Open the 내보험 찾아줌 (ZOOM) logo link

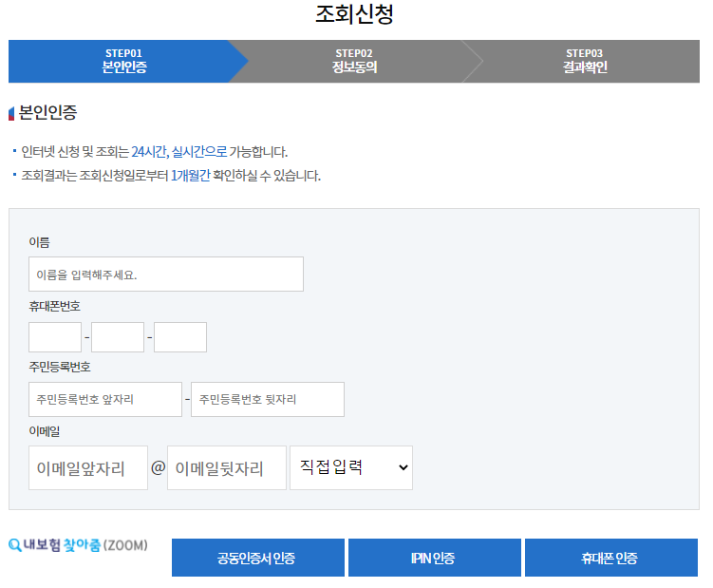[78, 544]
